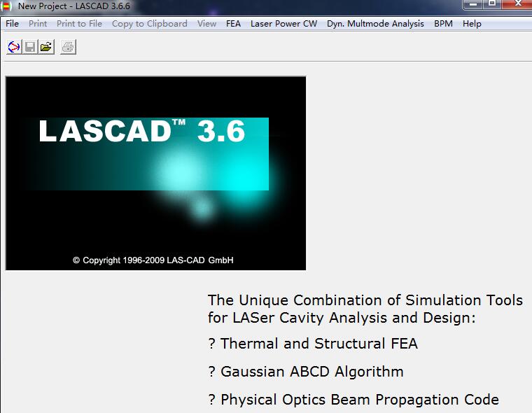Open the Help menu
The image size is (532, 413).
pyautogui.click(x=472, y=24)
